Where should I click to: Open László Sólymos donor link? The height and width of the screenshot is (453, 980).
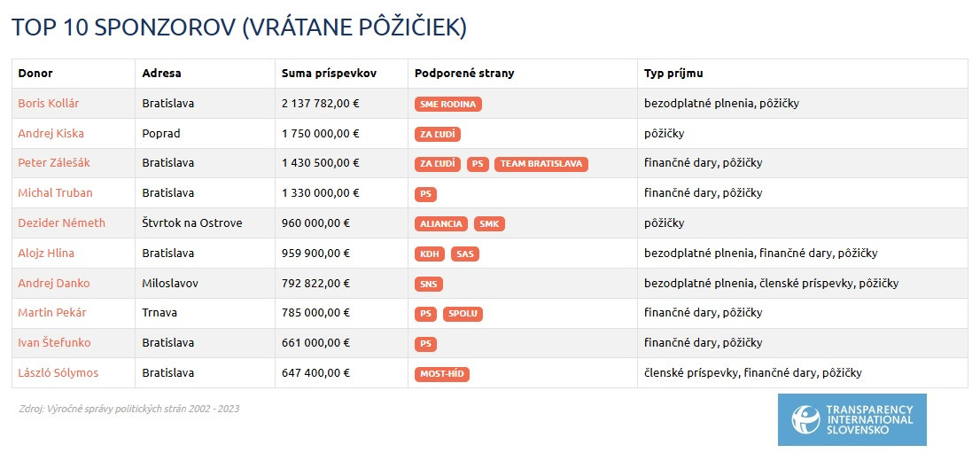(x=58, y=373)
